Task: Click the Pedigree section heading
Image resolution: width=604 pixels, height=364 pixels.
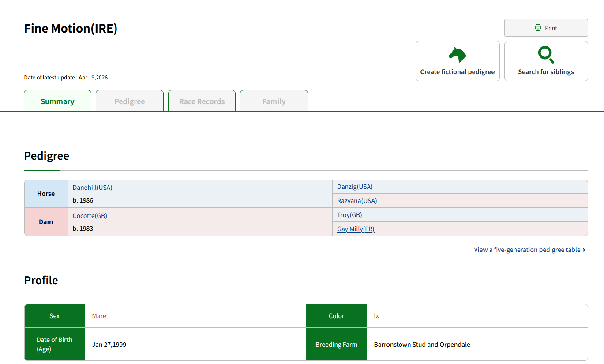Action: 47,156
